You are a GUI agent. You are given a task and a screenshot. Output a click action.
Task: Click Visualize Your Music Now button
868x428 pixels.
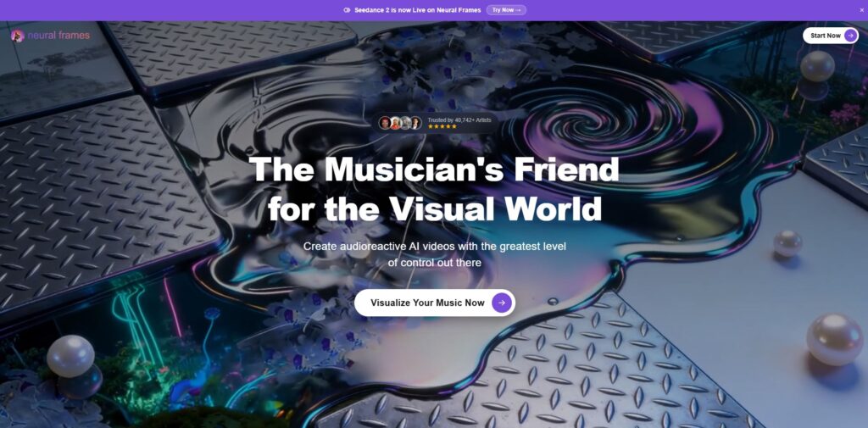click(435, 303)
